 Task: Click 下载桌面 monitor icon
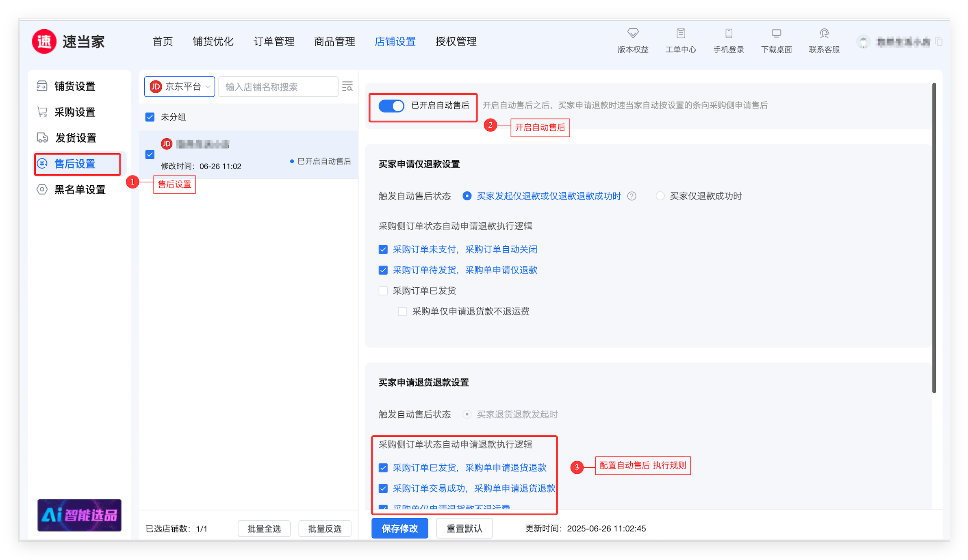pyautogui.click(x=776, y=33)
